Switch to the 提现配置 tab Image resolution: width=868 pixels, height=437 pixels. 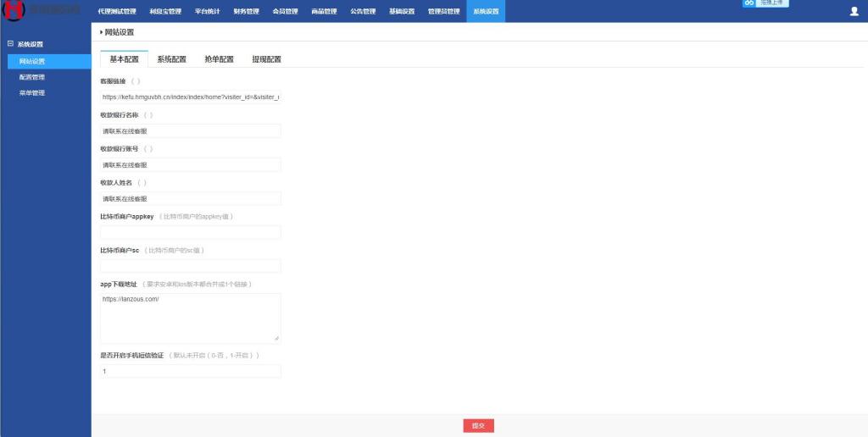point(266,59)
